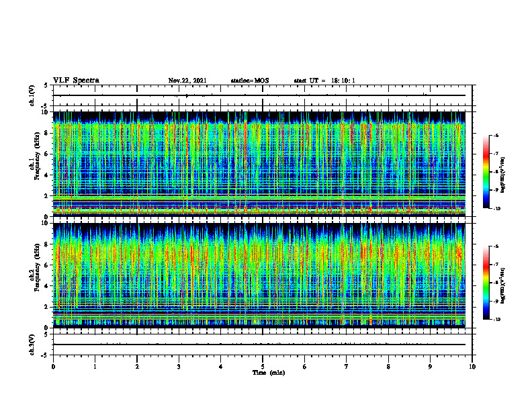Click the "6" kHz tick on ch.2 frequency axis
Screen dimensions: 532x411
pos(46,265)
